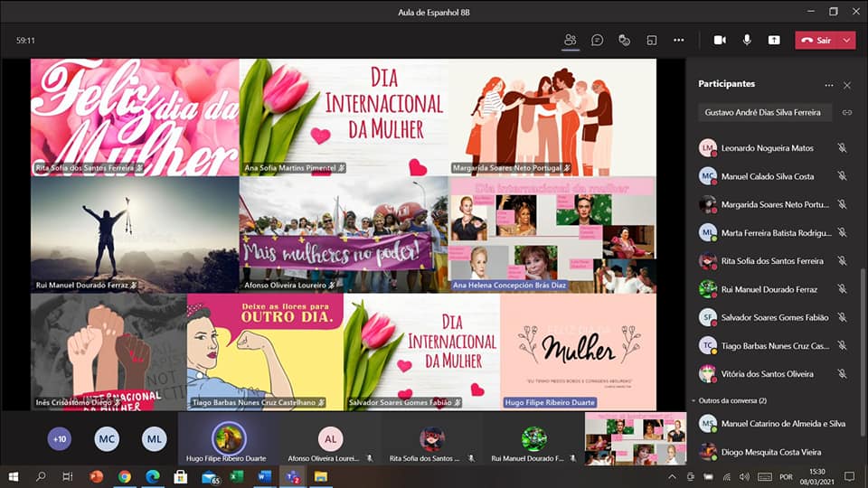
Task: Toggle the show participants button
Action: point(570,40)
